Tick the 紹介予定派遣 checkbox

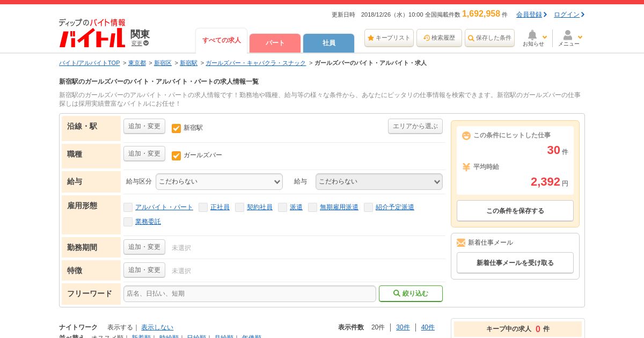pyautogui.click(x=368, y=207)
